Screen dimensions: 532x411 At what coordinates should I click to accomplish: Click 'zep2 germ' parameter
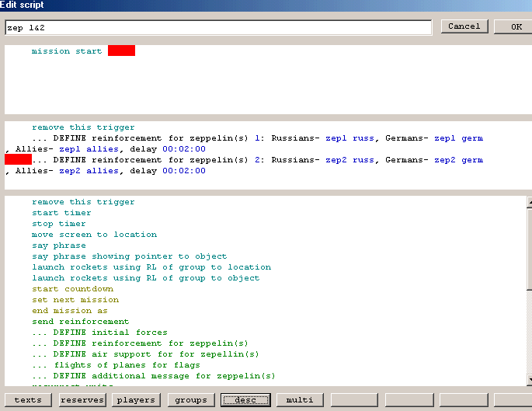[459, 160]
